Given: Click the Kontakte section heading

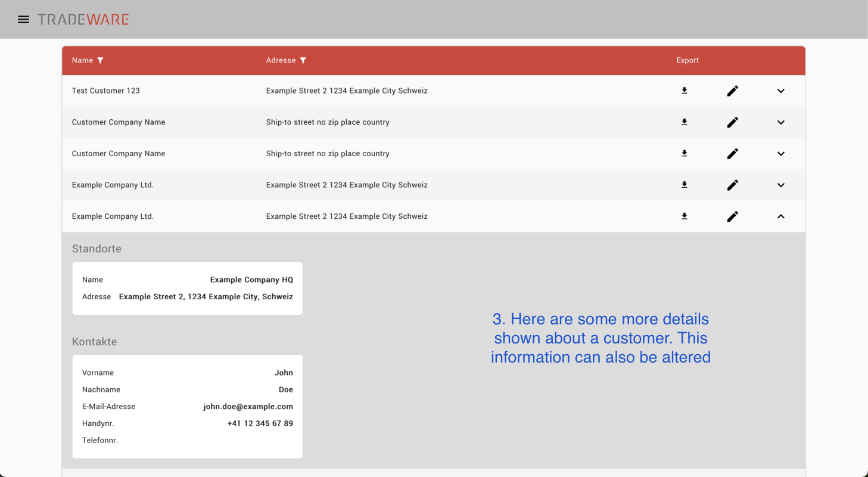Looking at the screenshot, I should 94,342.
